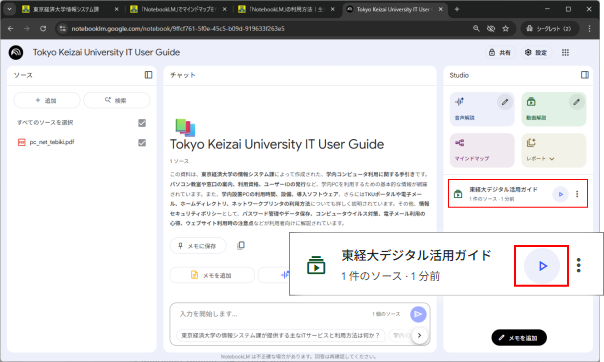Click the Tokyo Keizai University IT User Guide header title

106,52
